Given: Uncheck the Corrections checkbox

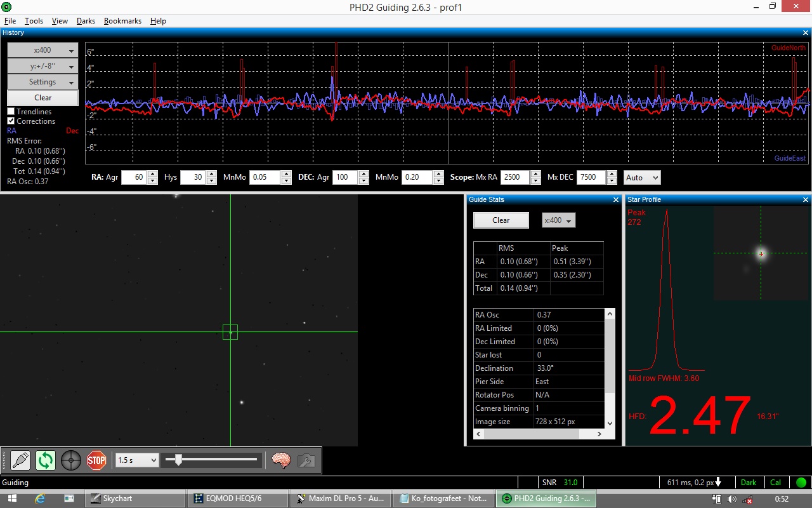Looking at the screenshot, I should pyautogui.click(x=11, y=121).
